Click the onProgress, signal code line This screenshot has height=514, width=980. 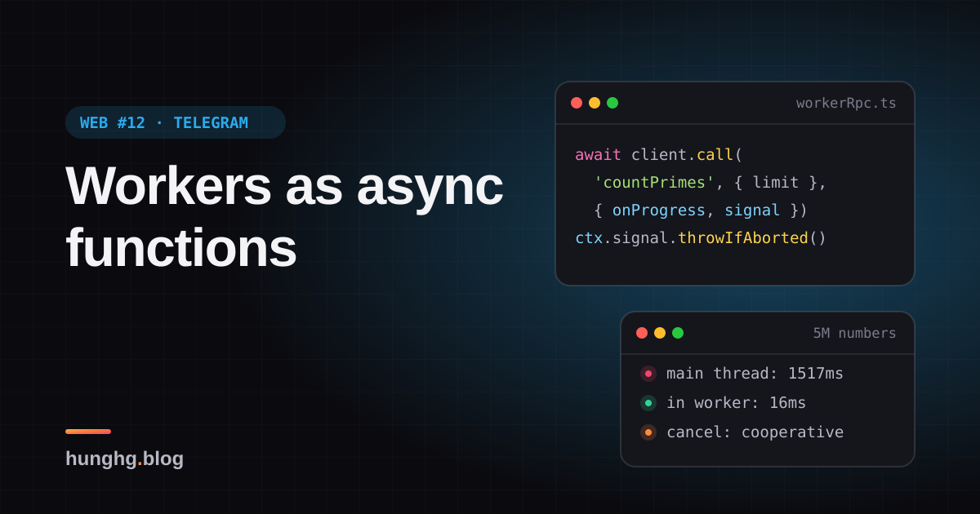tap(701, 210)
